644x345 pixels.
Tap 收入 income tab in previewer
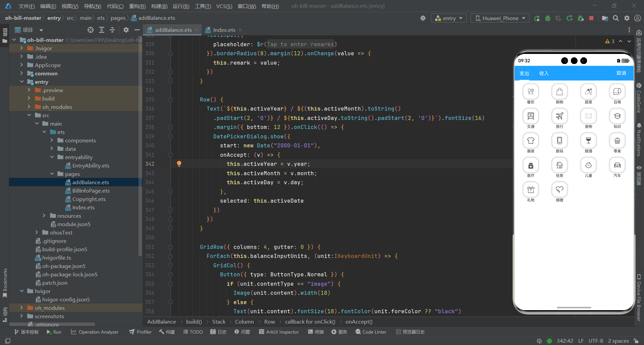point(544,73)
